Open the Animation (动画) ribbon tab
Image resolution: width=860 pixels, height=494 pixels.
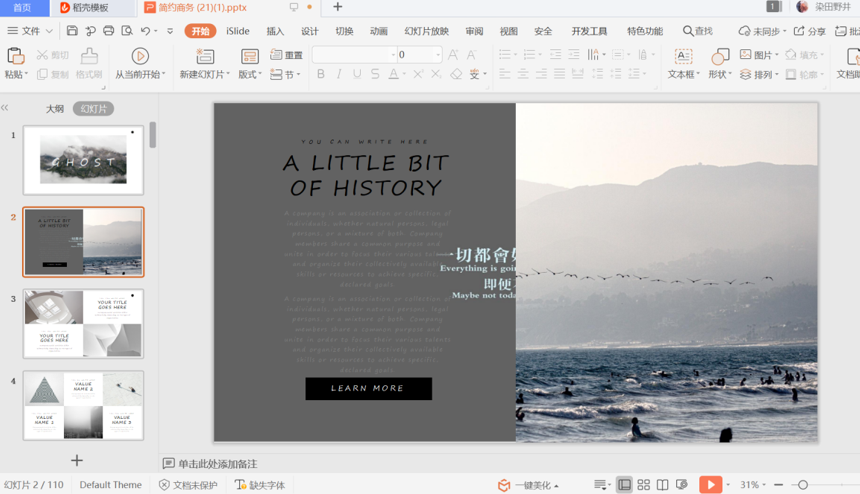pyautogui.click(x=378, y=31)
